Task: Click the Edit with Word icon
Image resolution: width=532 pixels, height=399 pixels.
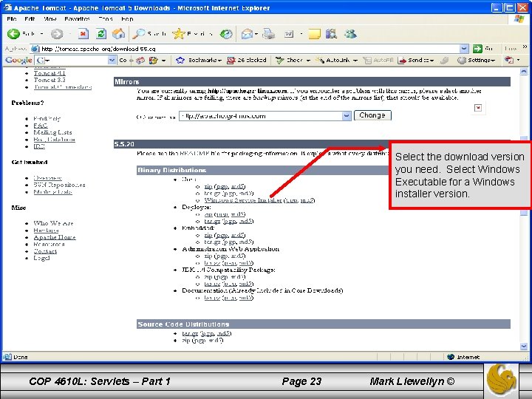Action: click(289, 34)
